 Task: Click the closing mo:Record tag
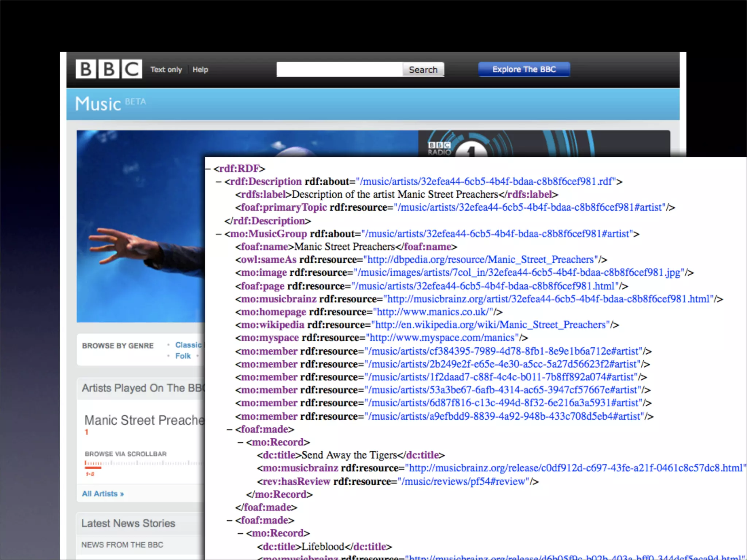(x=279, y=495)
